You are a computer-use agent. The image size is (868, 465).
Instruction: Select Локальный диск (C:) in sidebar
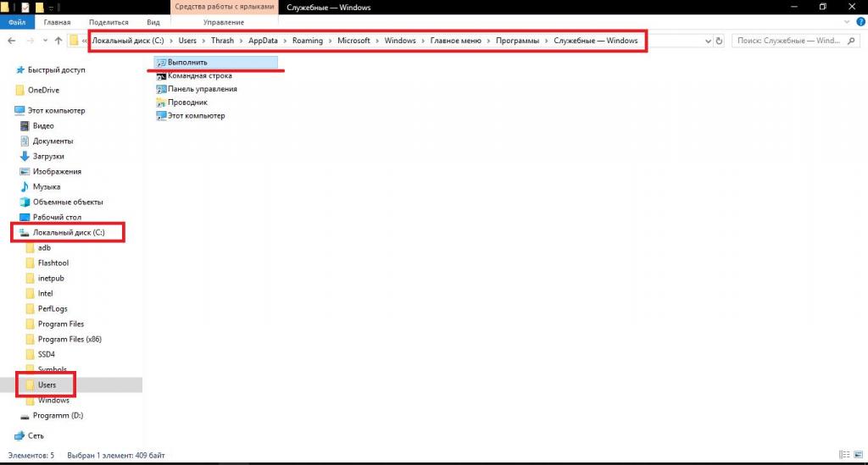(x=62, y=233)
